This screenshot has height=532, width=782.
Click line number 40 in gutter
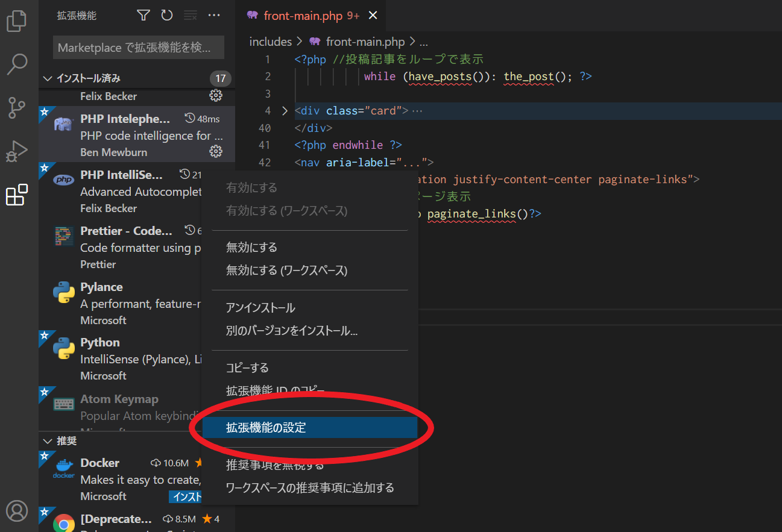(x=264, y=128)
